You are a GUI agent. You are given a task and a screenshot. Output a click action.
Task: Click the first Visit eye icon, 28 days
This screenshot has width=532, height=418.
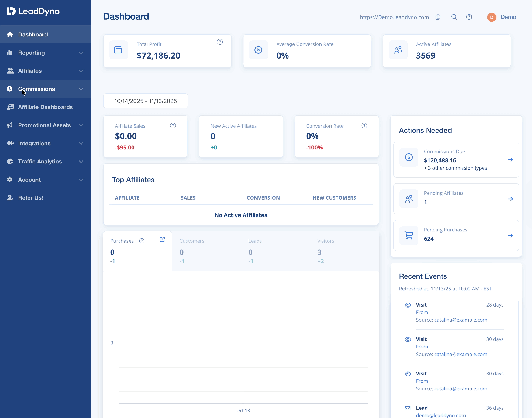coord(408,305)
